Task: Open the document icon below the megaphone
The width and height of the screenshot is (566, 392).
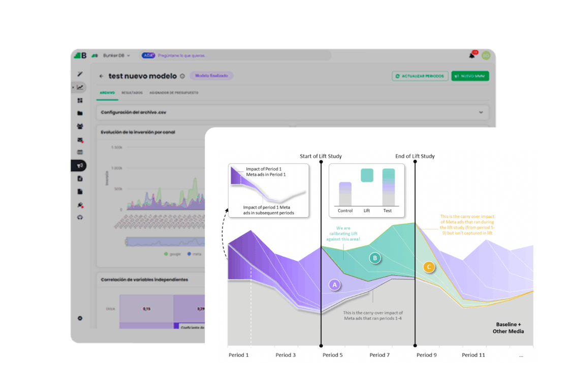Action: [80, 179]
